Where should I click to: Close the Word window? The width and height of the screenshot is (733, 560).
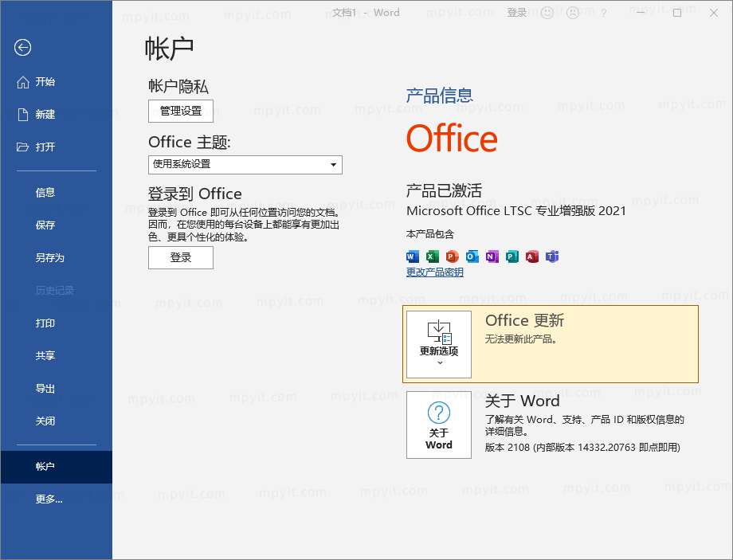(714, 13)
